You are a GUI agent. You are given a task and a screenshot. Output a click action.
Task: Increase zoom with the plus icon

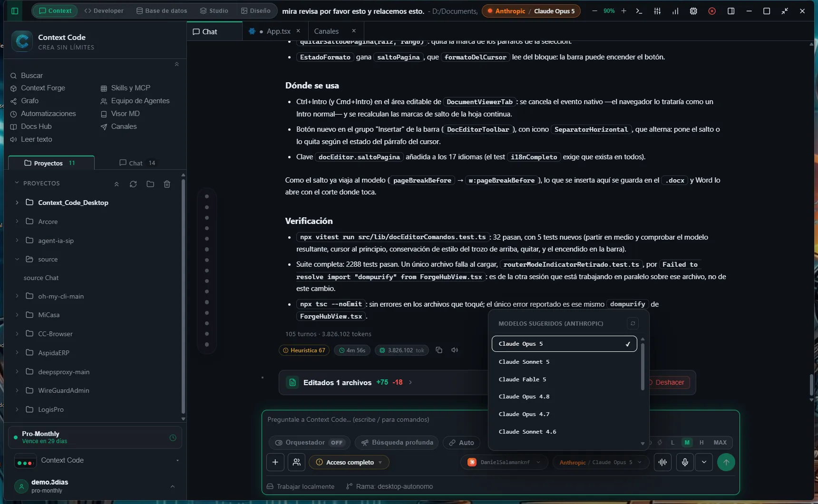tap(623, 11)
